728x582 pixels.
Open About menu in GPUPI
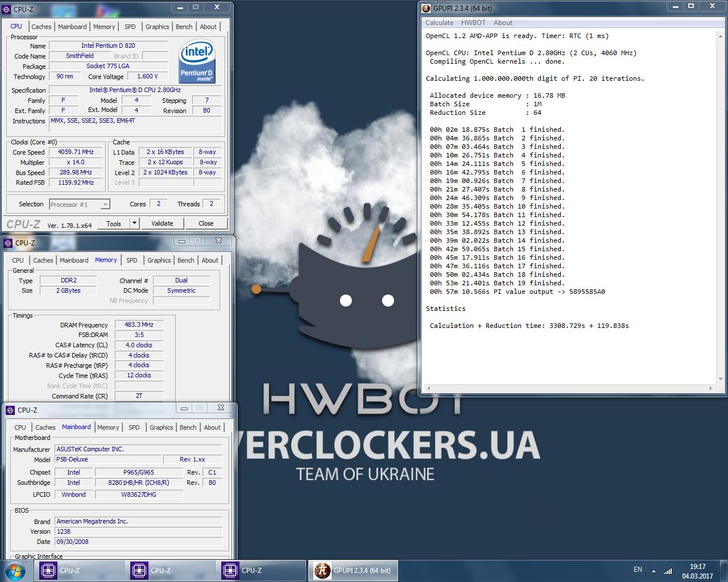[503, 23]
